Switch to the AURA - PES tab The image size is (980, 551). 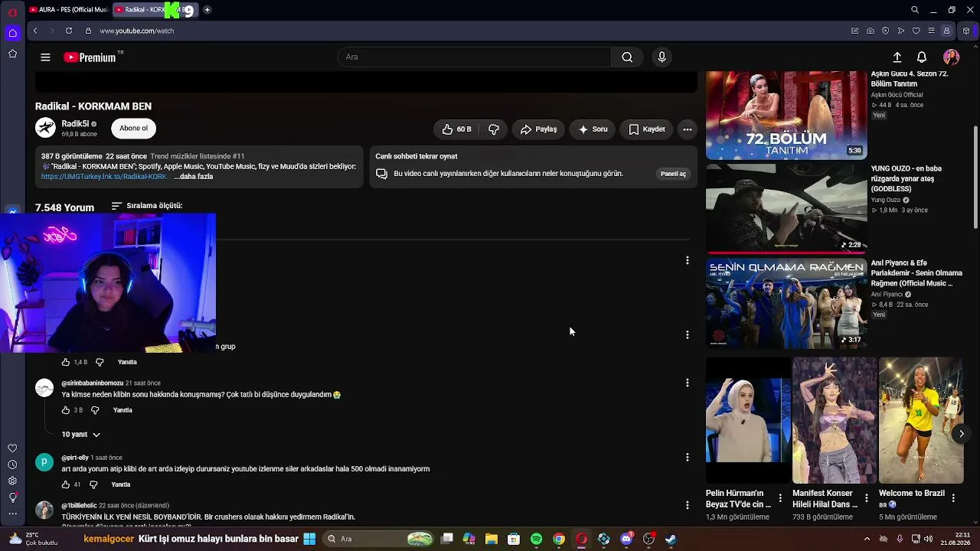(69, 10)
